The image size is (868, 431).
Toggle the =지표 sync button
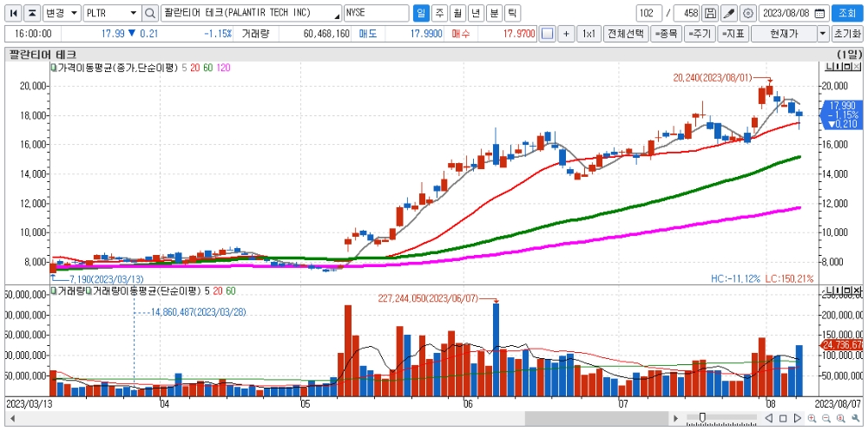tap(733, 34)
